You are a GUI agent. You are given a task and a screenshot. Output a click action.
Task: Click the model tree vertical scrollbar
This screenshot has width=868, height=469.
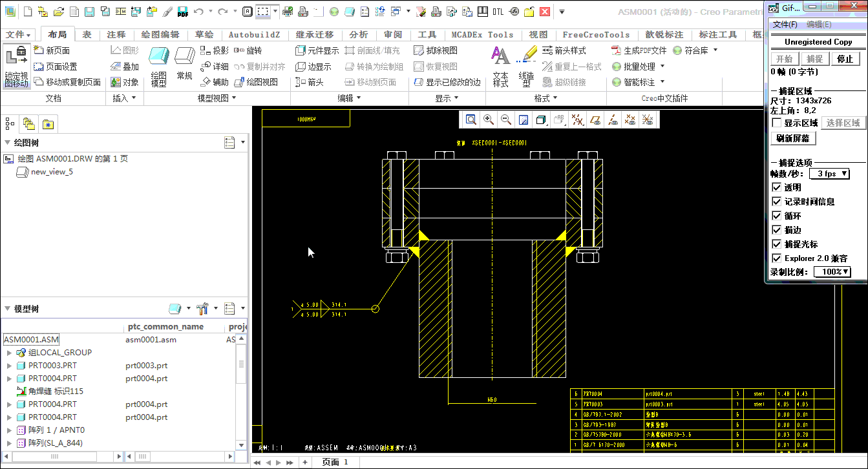pyautogui.click(x=241, y=391)
